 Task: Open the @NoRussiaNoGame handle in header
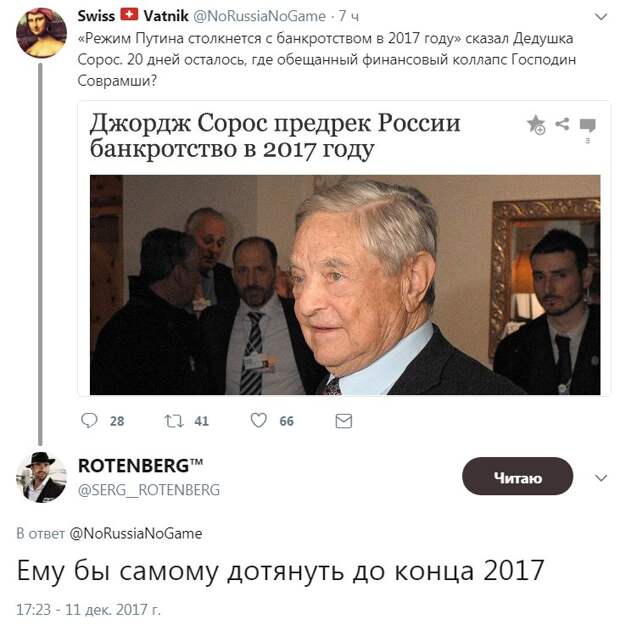click(x=259, y=16)
